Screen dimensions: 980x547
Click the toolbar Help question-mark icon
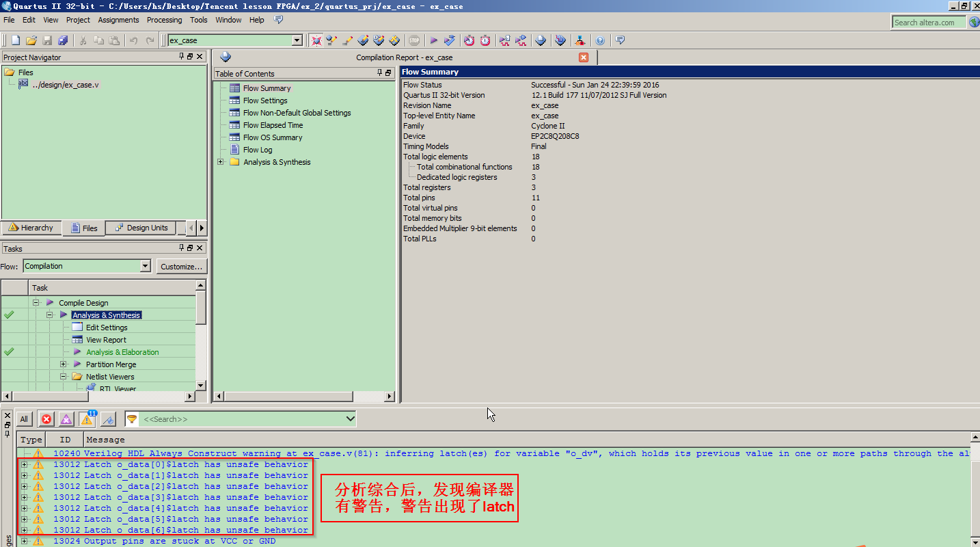[600, 40]
